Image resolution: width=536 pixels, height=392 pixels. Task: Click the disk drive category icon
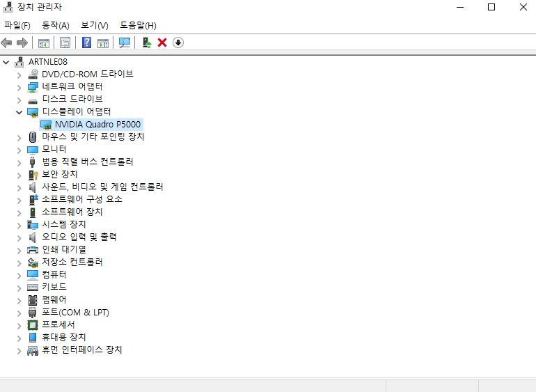33,100
